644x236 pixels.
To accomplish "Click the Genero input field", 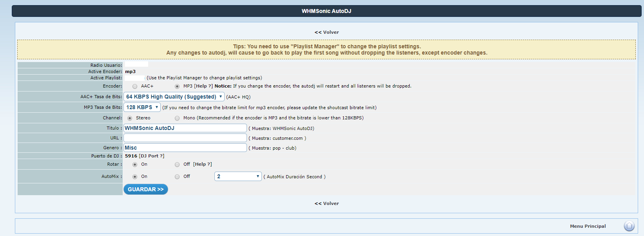I will coord(185,148).
